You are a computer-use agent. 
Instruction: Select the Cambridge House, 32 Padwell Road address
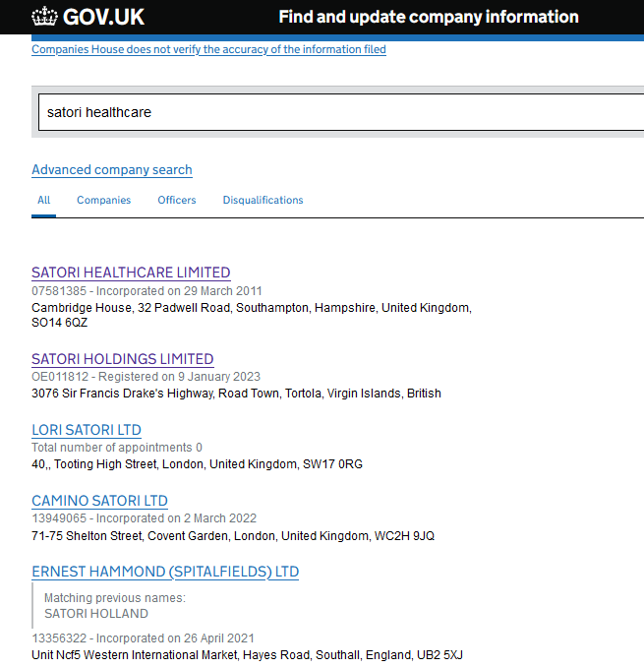(252, 315)
